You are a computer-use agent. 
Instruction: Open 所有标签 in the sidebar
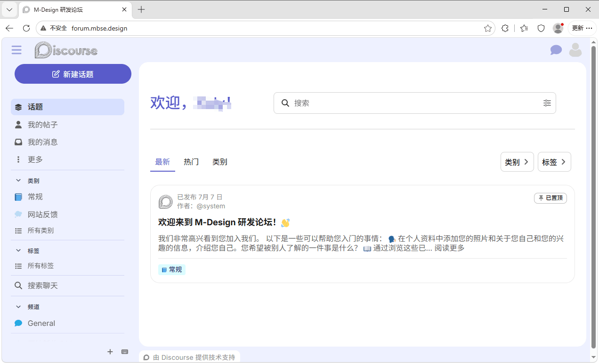(x=67, y=266)
